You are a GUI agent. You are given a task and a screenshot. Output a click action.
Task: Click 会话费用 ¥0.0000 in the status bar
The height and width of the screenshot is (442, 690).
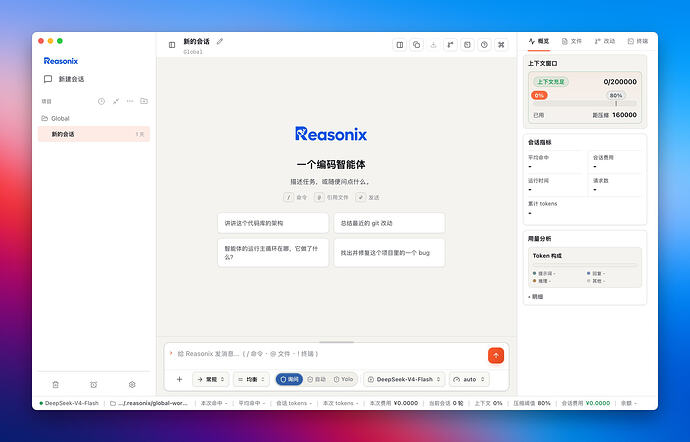(x=586, y=403)
